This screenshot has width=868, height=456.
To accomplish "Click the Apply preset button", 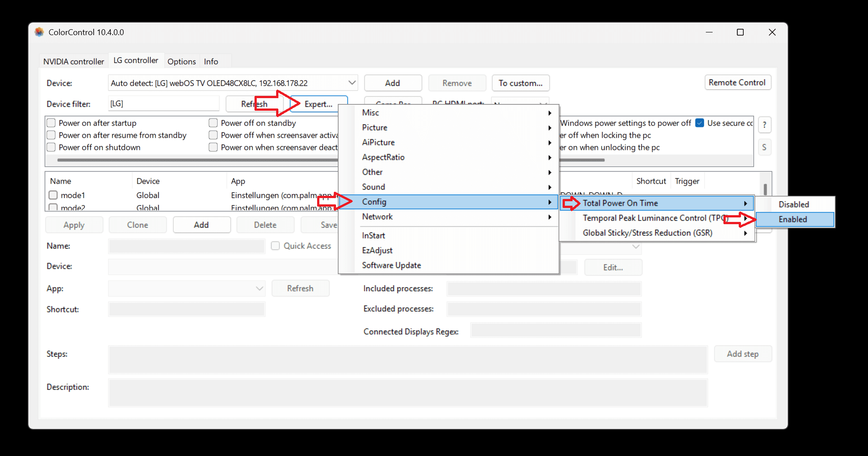I will (74, 225).
